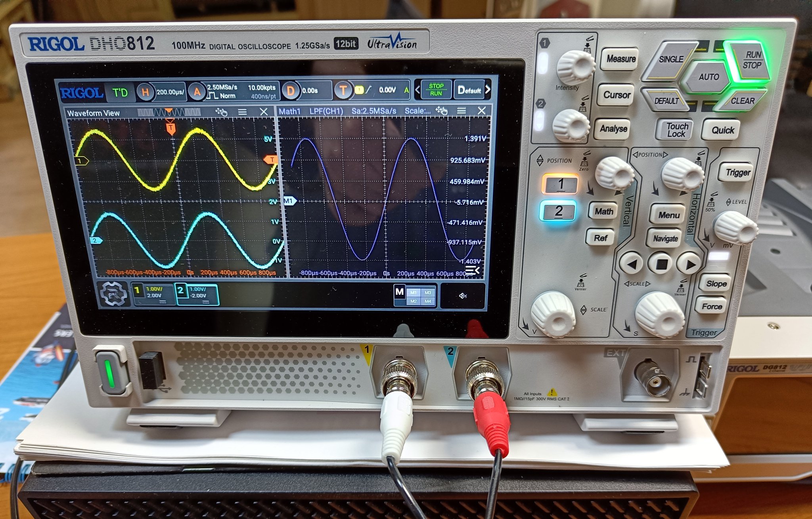Push the Trigger menu button
The width and height of the screenshot is (812, 519).
tap(736, 172)
